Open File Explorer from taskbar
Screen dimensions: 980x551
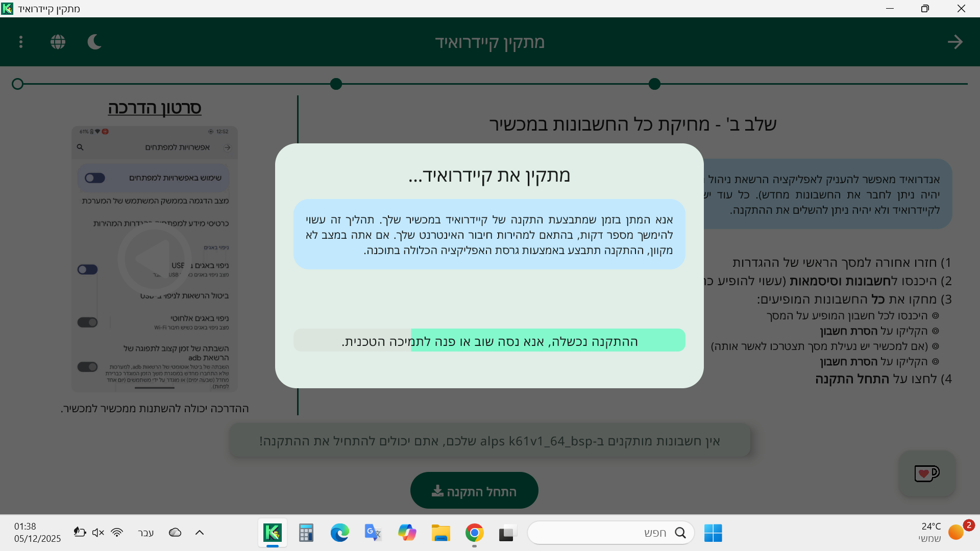[440, 533]
